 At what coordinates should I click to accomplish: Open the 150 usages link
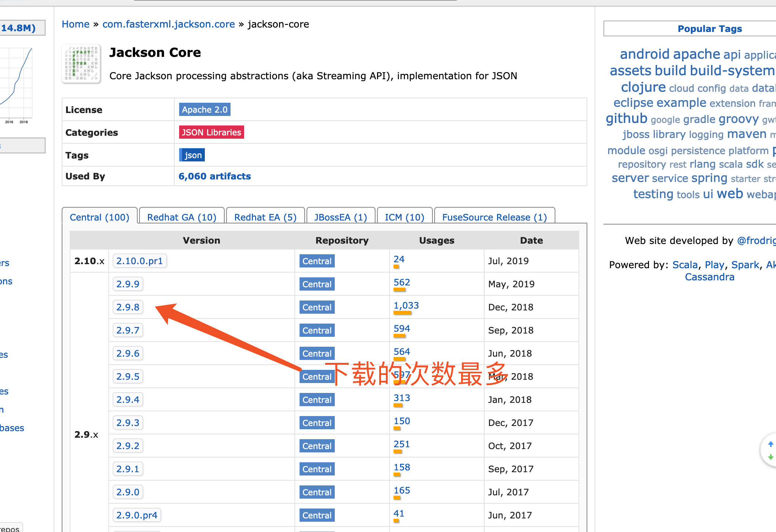tap(402, 421)
